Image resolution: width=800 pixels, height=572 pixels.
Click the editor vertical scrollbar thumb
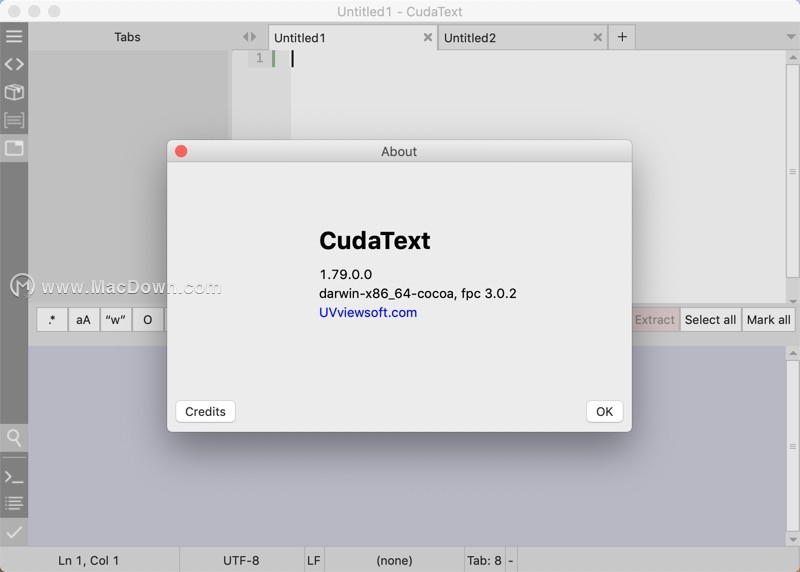pos(792,171)
